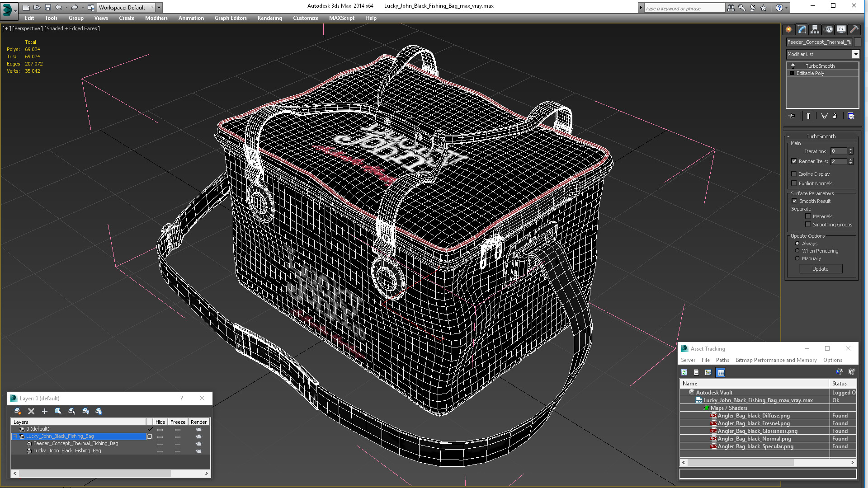Toggle TurboSmooth modifier lightbulb on/off
The image size is (868, 488).
(x=793, y=66)
